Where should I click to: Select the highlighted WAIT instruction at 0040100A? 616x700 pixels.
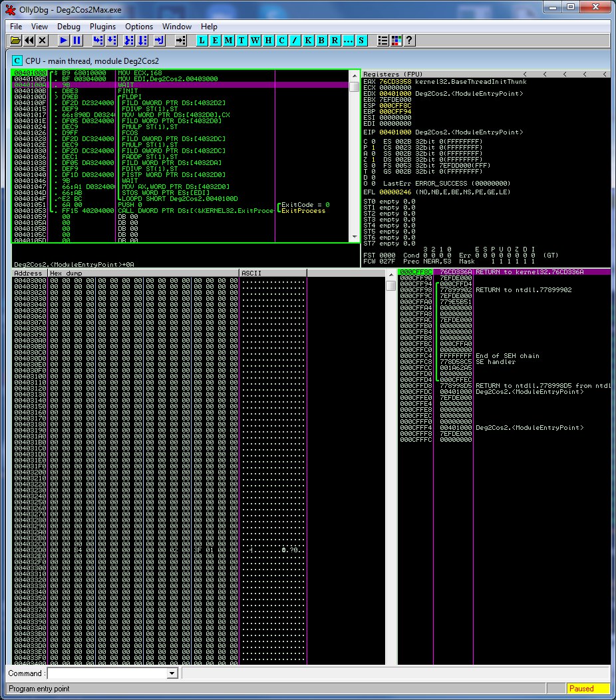[180, 85]
